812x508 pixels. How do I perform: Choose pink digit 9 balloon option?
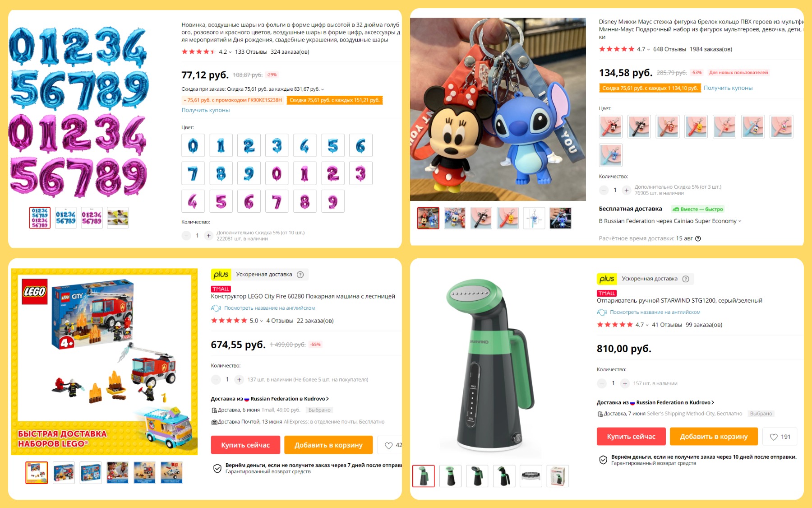click(333, 201)
